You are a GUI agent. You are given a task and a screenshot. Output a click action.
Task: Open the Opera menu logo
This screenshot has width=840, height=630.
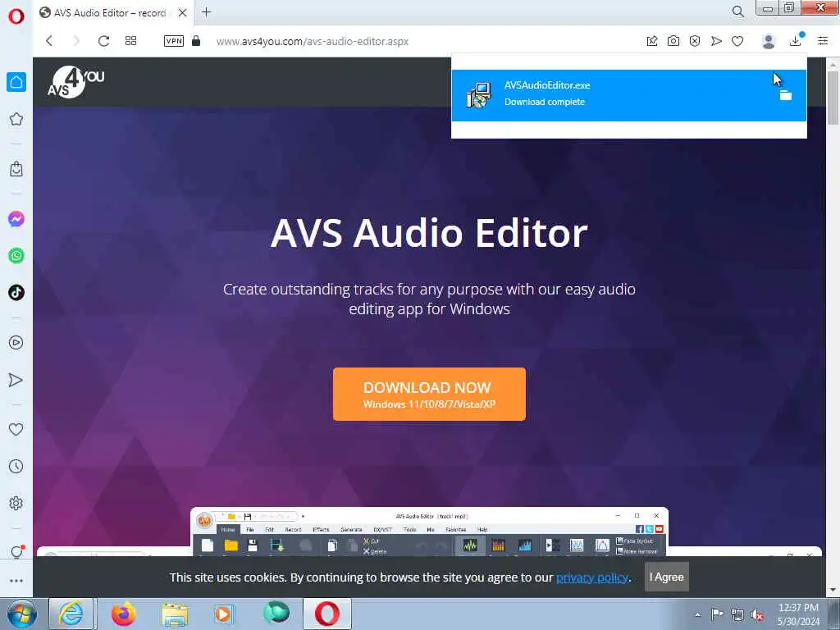[x=16, y=16]
